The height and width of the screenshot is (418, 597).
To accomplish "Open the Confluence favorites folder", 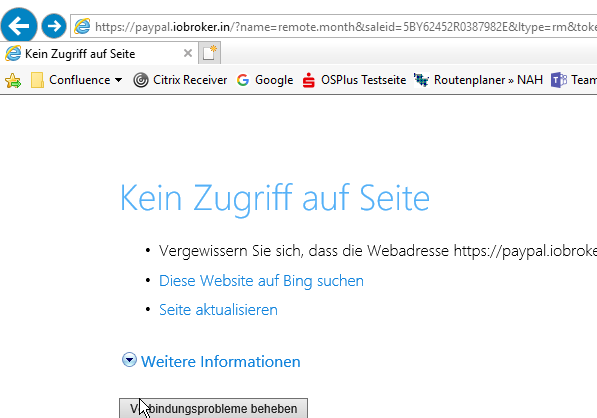I will (x=76, y=80).
